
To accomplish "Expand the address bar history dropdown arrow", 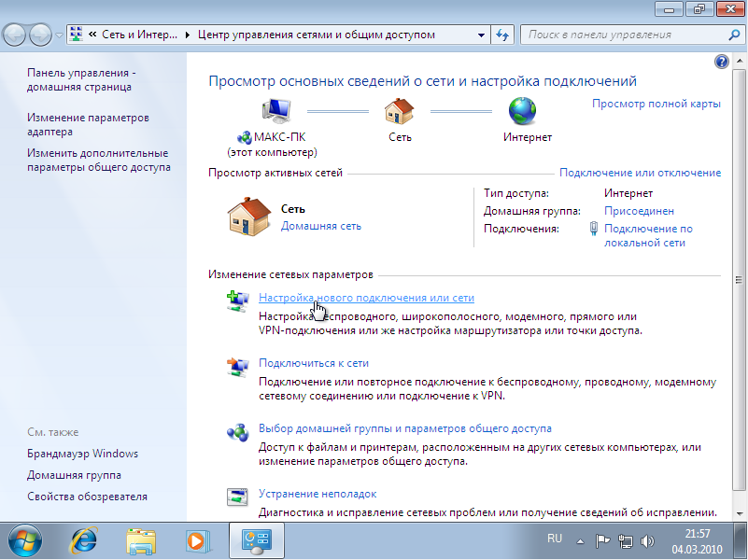I will click(x=482, y=35).
